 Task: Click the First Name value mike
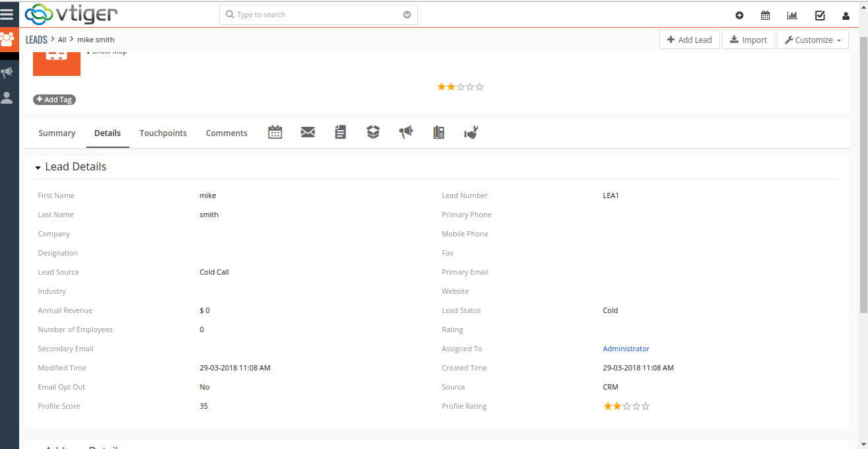tap(208, 195)
